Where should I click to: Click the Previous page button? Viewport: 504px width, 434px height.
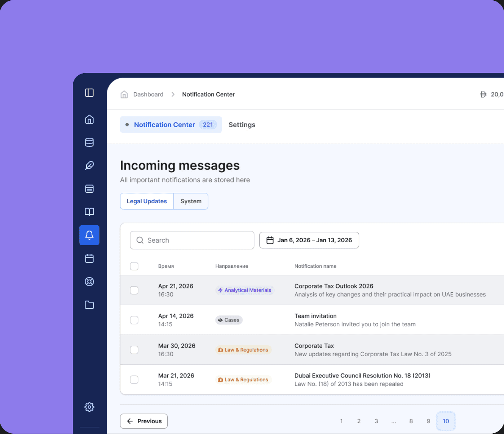[144, 421]
